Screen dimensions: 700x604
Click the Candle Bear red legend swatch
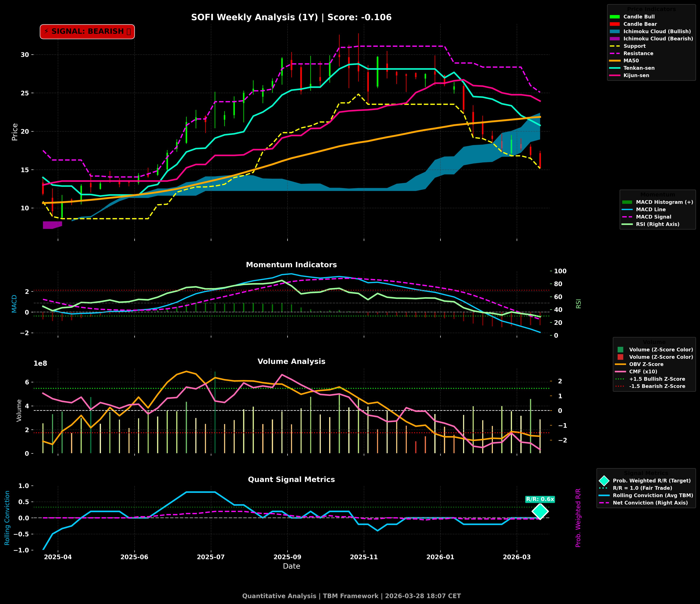click(x=615, y=24)
